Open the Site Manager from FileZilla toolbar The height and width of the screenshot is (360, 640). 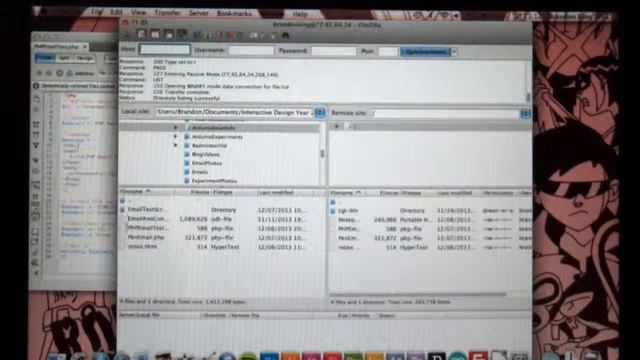pyautogui.click(x=128, y=35)
